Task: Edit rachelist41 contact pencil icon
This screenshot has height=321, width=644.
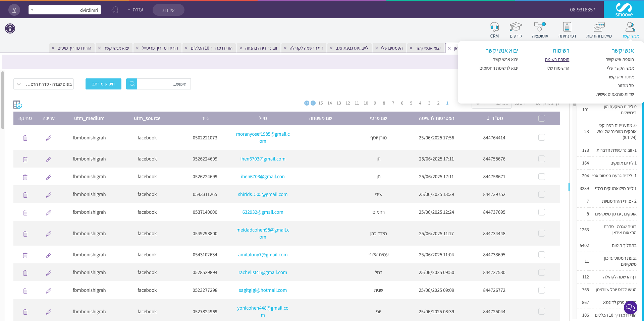Action: 49,273
